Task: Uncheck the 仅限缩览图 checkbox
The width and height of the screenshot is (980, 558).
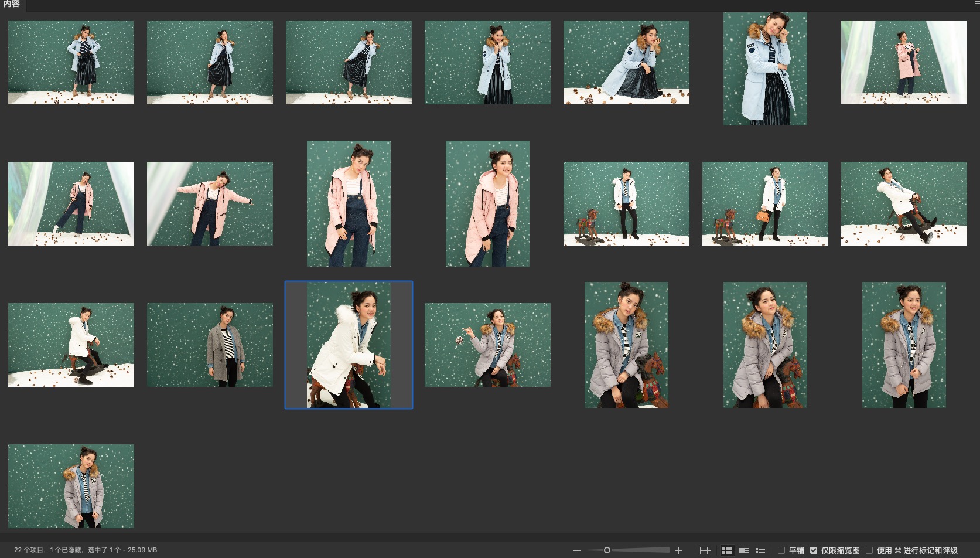Action: click(814, 550)
